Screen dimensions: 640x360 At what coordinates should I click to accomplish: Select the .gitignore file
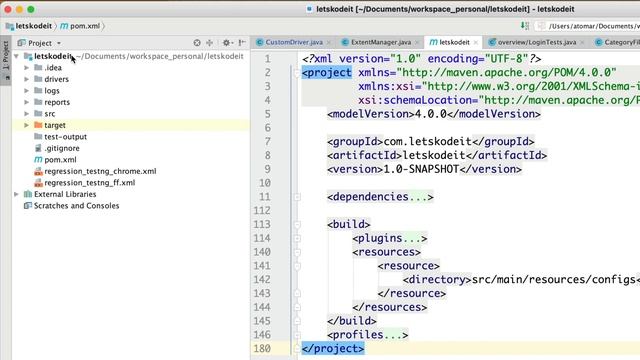point(62,148)
